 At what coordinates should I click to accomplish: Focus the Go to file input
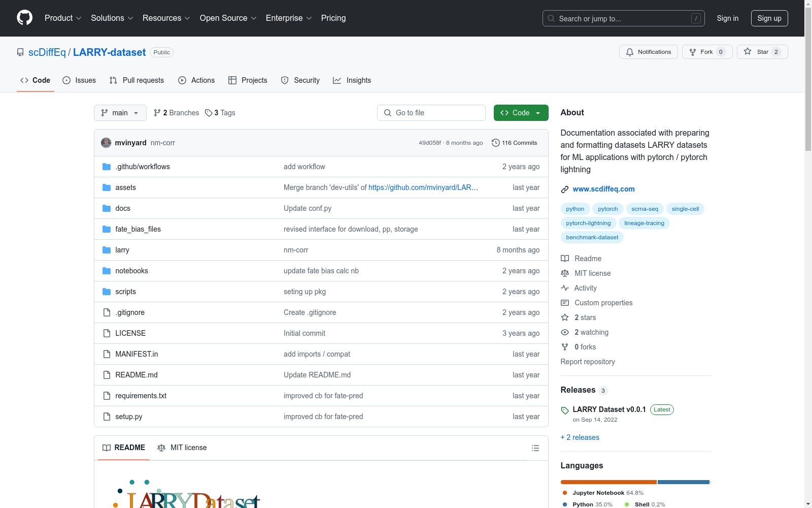[x=431, y=113]
